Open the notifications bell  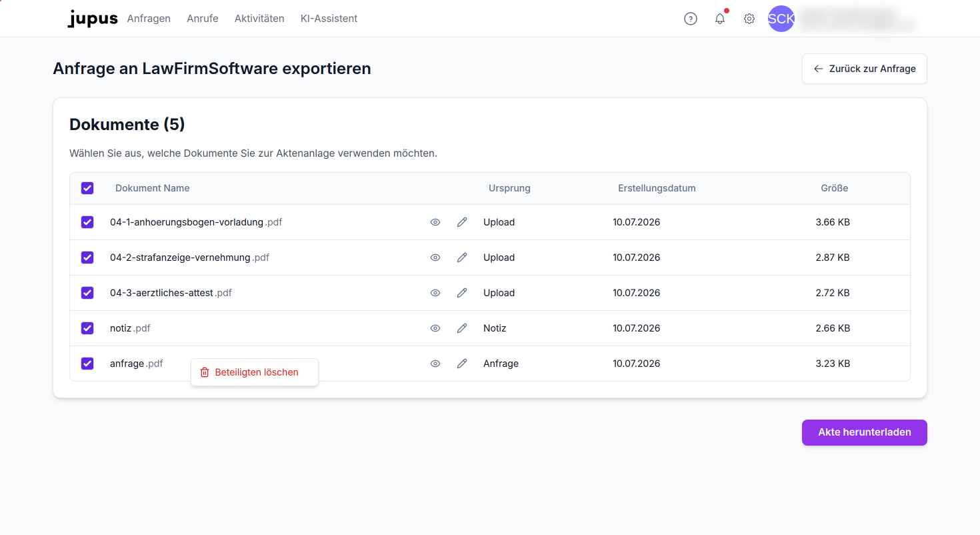720,19
